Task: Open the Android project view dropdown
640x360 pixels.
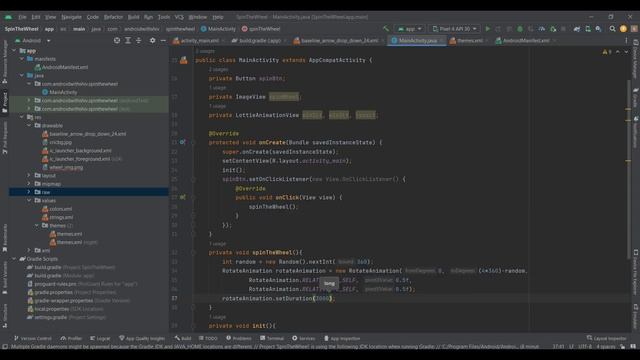Action: click(x=33, y=40)
